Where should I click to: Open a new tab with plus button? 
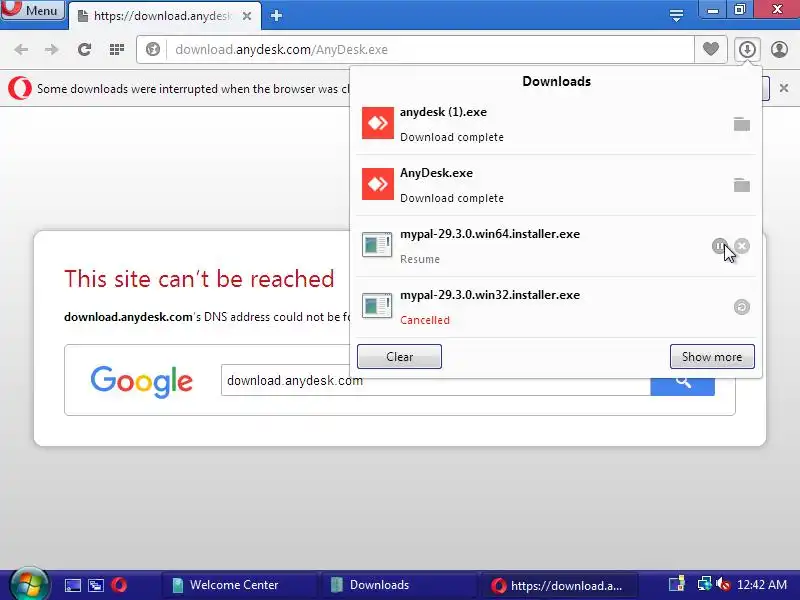[x=276, y=16]
